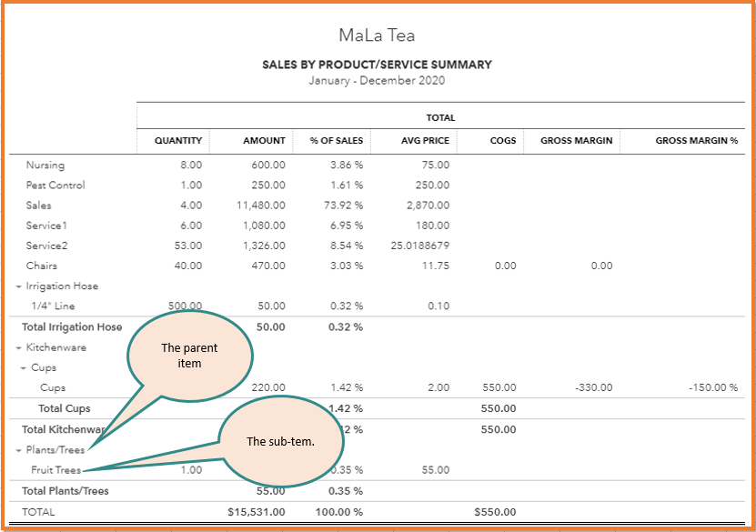Click the MaLa Tea report title
The image size is (756, 532).
pos(377,35)
